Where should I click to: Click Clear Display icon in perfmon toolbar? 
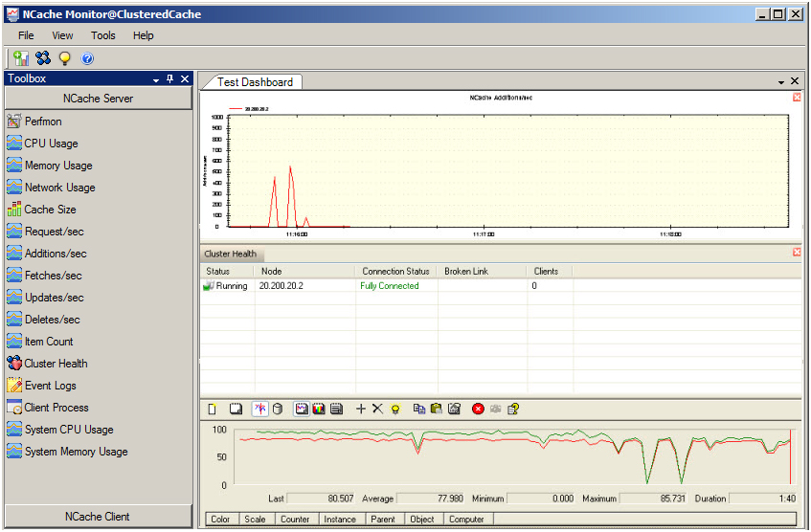236,410
